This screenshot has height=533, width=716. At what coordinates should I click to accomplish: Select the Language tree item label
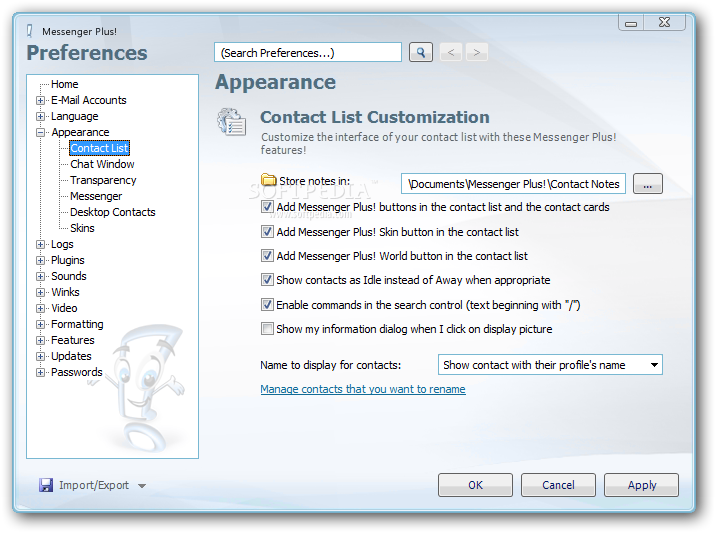coord(74,116)
